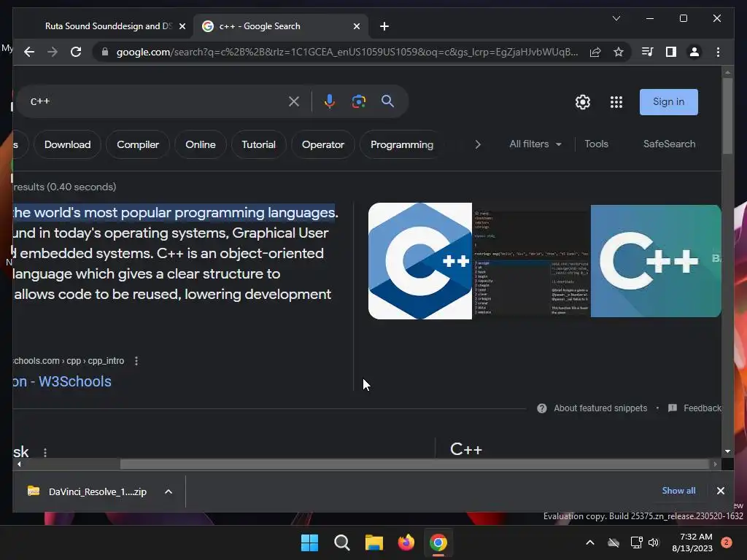747x560 pixels.
Task: Open the Google apps grid
Action: 616,102
